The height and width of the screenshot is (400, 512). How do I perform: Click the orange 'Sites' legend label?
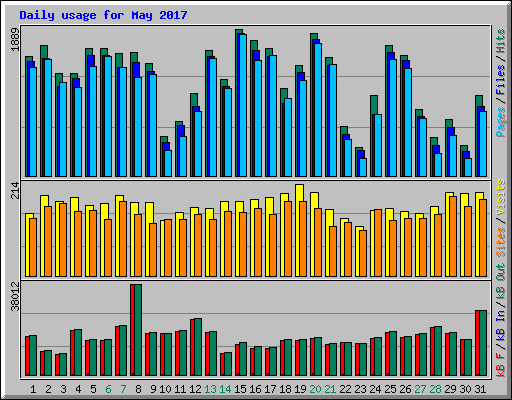tap(501, 242)
